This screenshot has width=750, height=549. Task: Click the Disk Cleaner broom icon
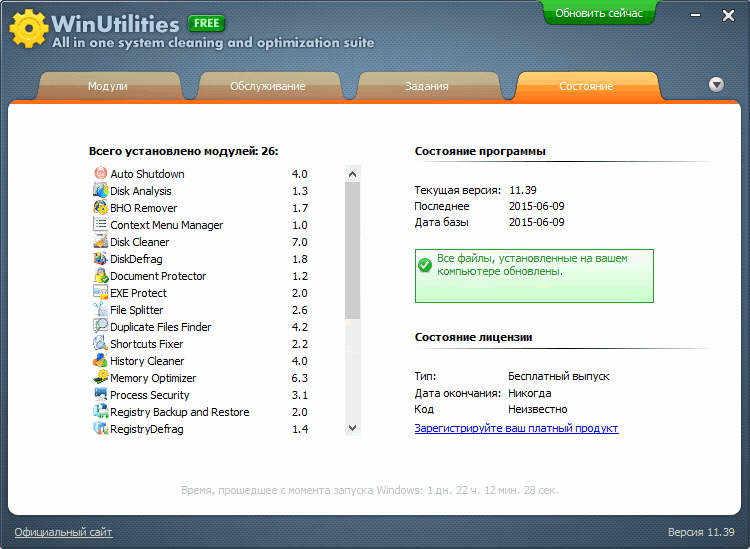click(x=100, y=241)
